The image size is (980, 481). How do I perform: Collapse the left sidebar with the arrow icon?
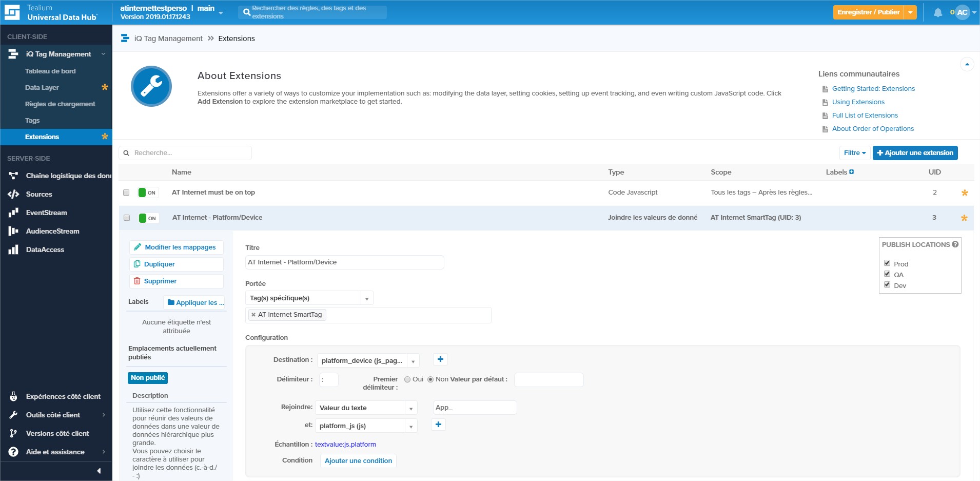[x=99, y=471]
